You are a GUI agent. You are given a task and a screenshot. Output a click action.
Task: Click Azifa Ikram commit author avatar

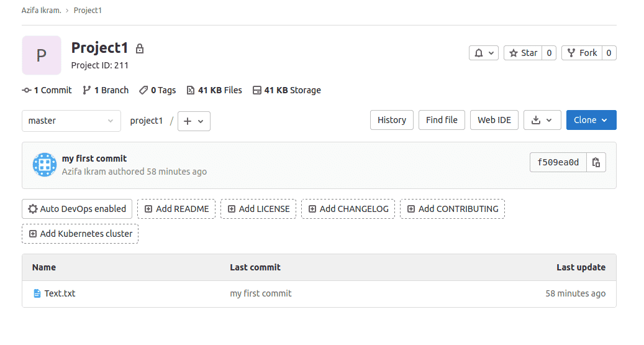pos(44,165)
